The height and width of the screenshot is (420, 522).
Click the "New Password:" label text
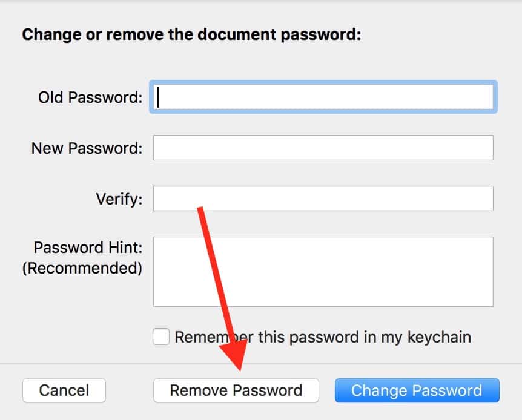(87, 148)
